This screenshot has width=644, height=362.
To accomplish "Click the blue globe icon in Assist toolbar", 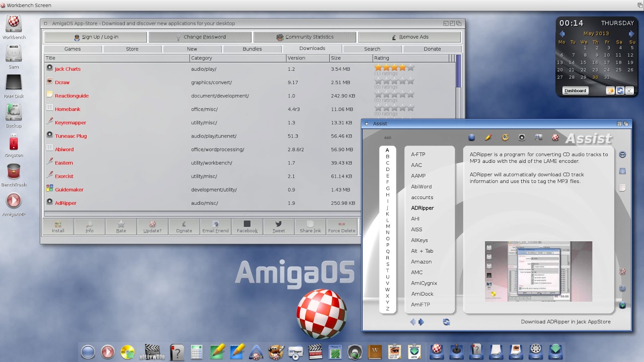I will click(x=472, y=138).
